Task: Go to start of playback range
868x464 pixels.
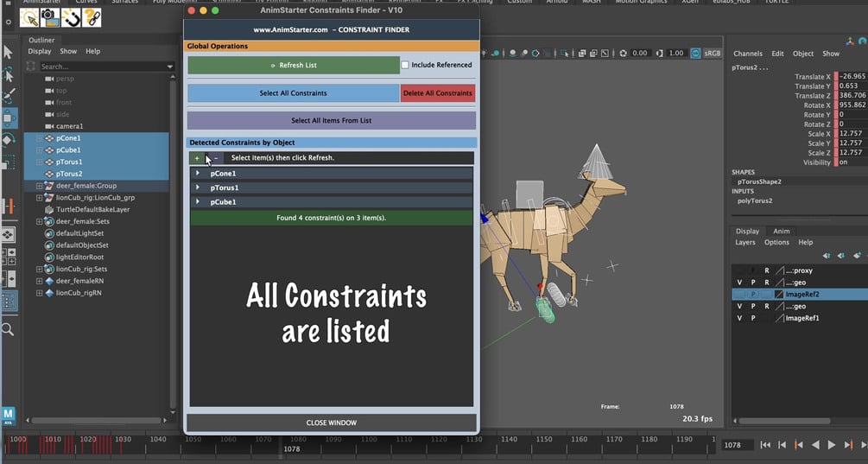Action: pyautogui.click(x=765, y=445)
